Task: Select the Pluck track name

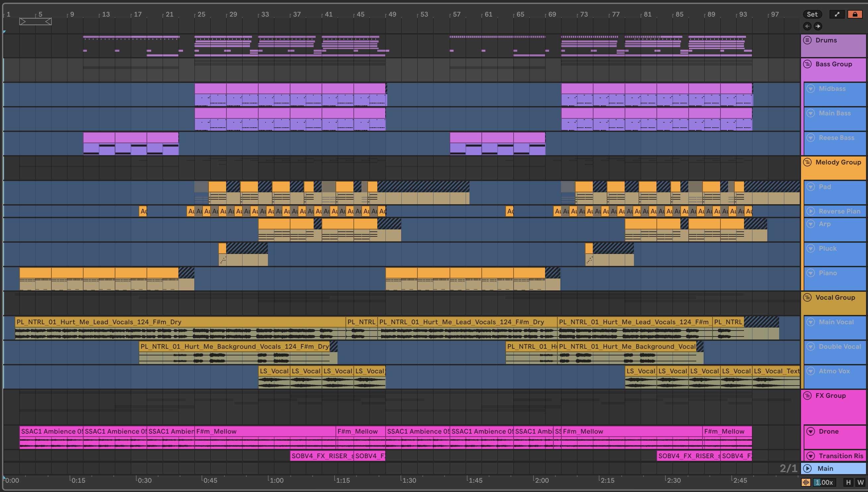Action: click(828, 248)
